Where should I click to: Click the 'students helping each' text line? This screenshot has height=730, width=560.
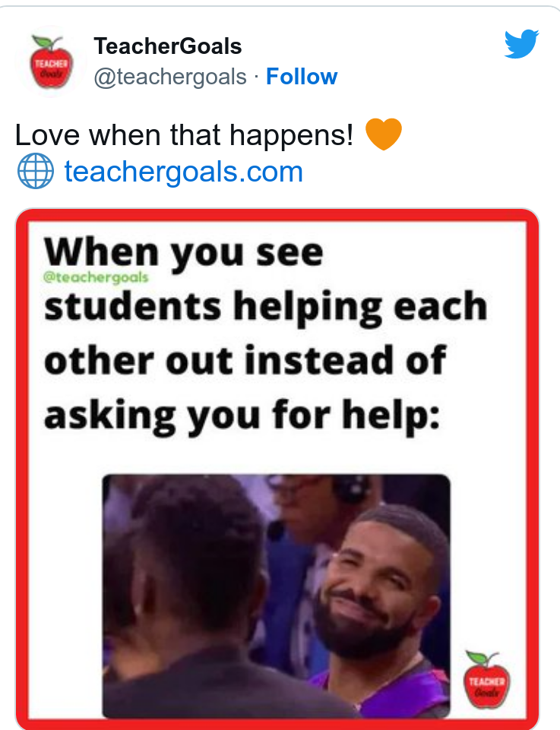(266, 308)
